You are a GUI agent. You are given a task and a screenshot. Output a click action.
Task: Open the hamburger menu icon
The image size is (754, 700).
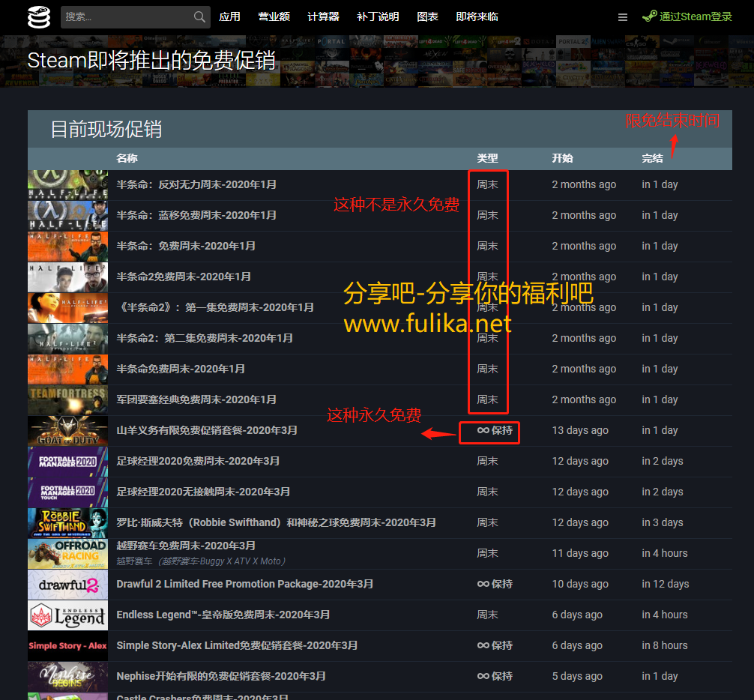(622, 17)
